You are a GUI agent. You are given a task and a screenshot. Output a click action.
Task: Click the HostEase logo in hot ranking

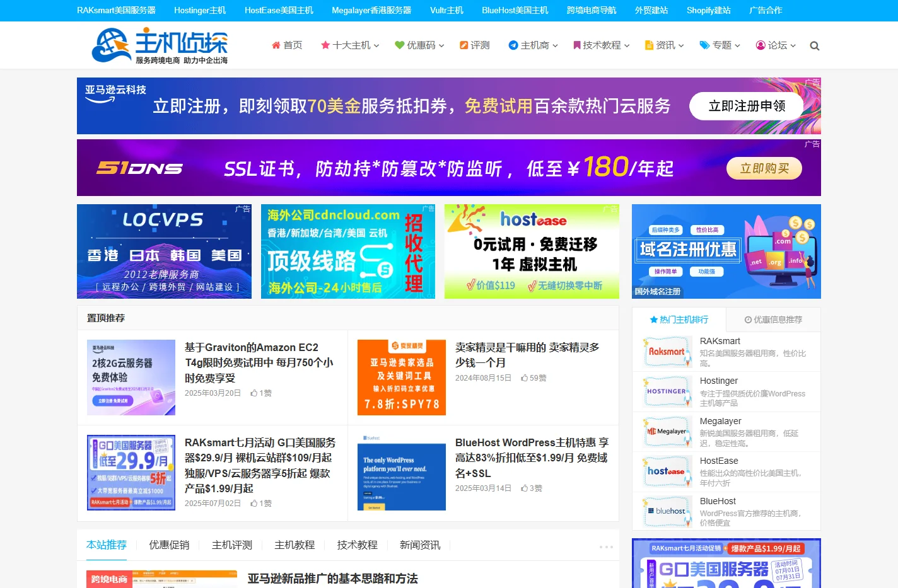click(667, 472)
